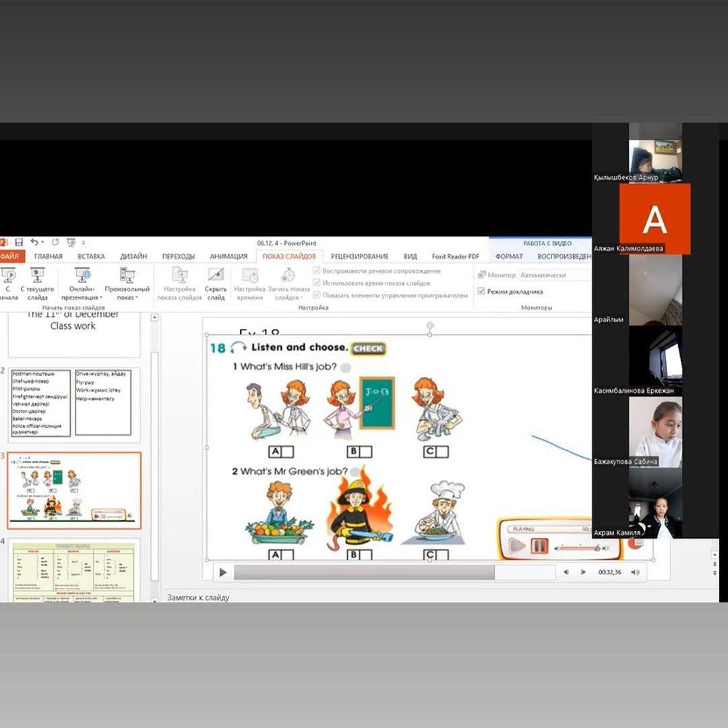The width and height of the screenshot is (728, 728).
Task: Select participant tile Бажакупова Сабина
Action: click(655, 432)
